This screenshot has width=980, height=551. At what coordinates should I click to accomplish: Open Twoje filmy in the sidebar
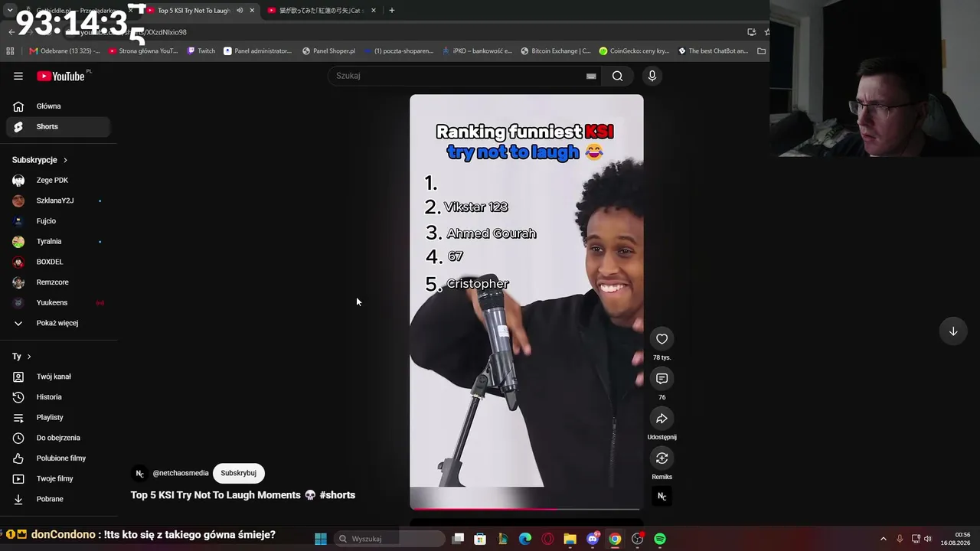tap(57, 479)
